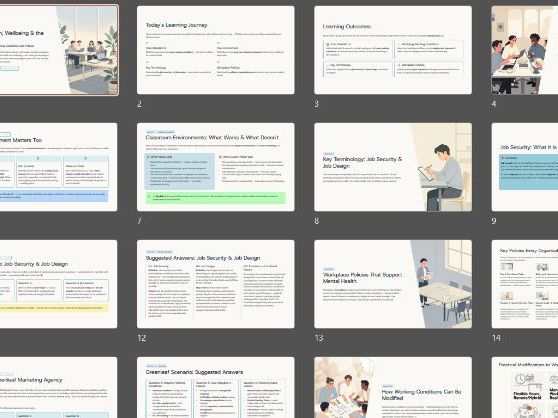Select the Key Policies Every Organisation slide
Image resolution: width=558 pixels, height=418 pixels.
click(525, 284)
